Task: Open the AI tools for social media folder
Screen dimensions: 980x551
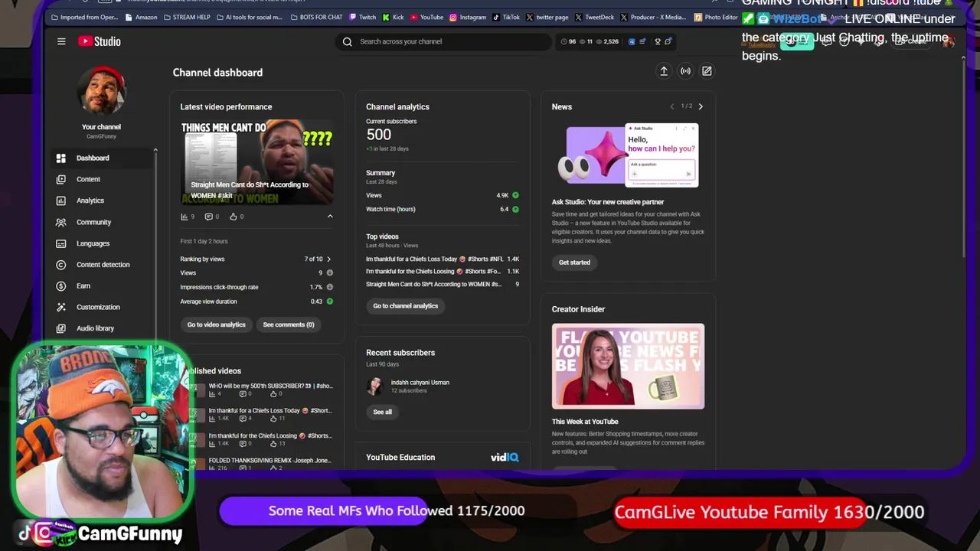Action: 249,17
